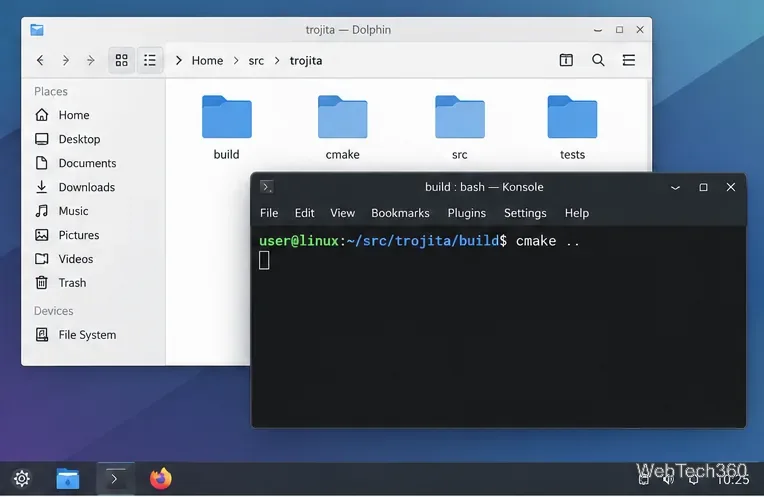Switch Dolphin to details list view
The image size is (764, 497).
pyautogui.click(x=150, y=60)
